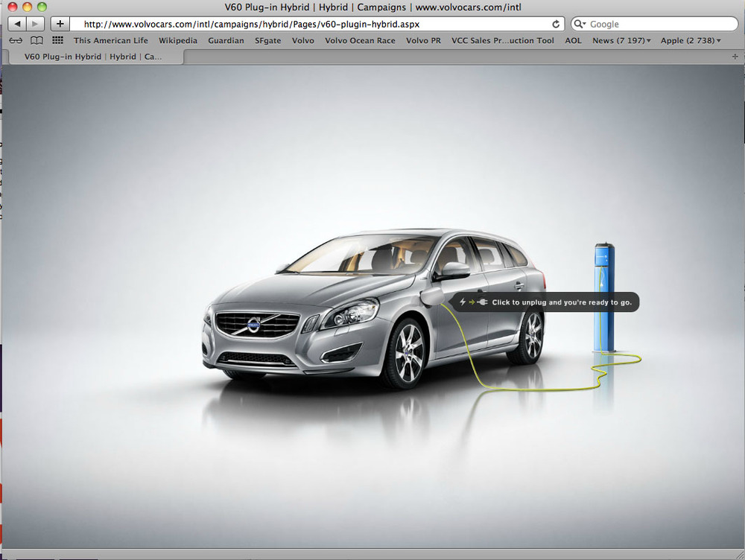745x560 pixels.
Task: Click the blue charging station
Action: (603, 296)
